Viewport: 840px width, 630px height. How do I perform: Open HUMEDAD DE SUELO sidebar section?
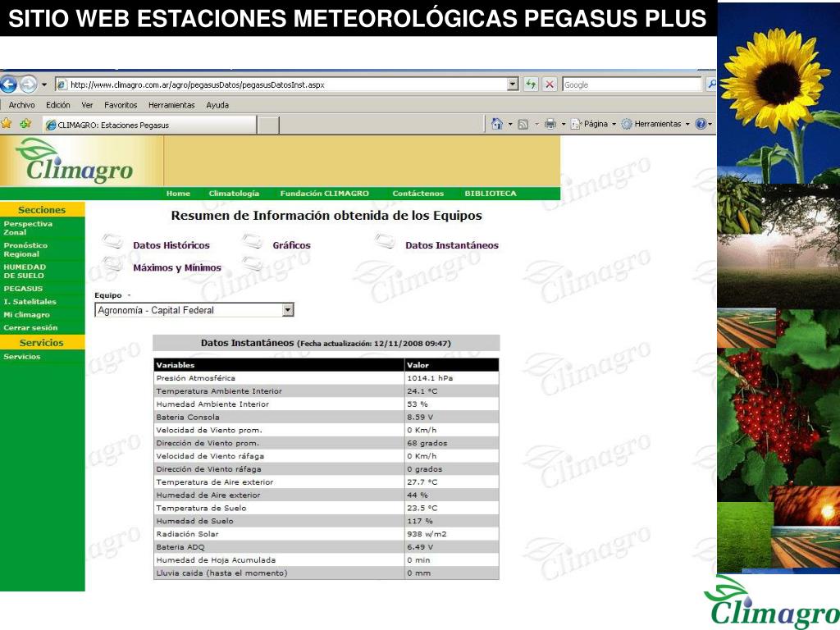pos(25,271)
